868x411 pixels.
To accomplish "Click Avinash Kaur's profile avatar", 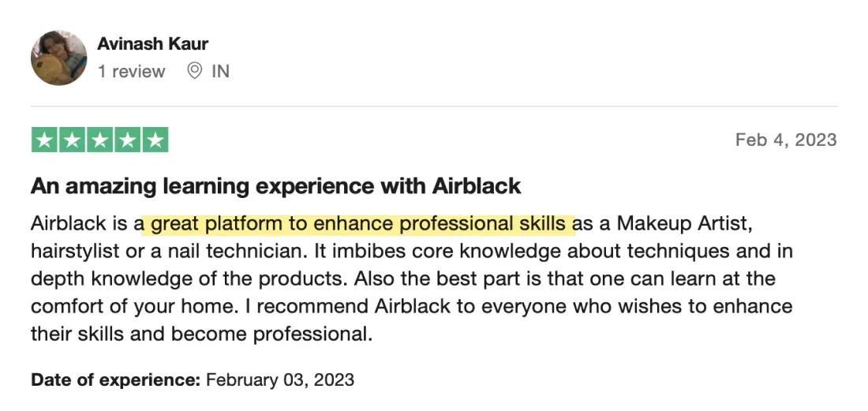I will click(58, 58).
